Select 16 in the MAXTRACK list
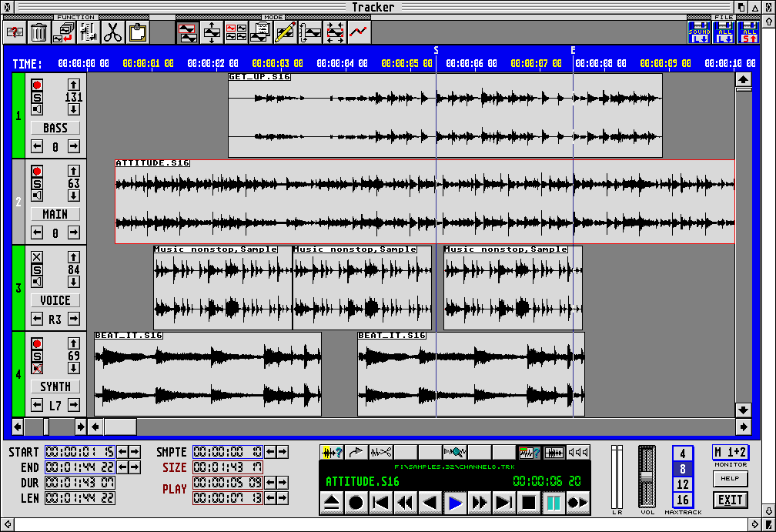Image resolution: width=776 pixels, height=532 pixels. [683, 500]
